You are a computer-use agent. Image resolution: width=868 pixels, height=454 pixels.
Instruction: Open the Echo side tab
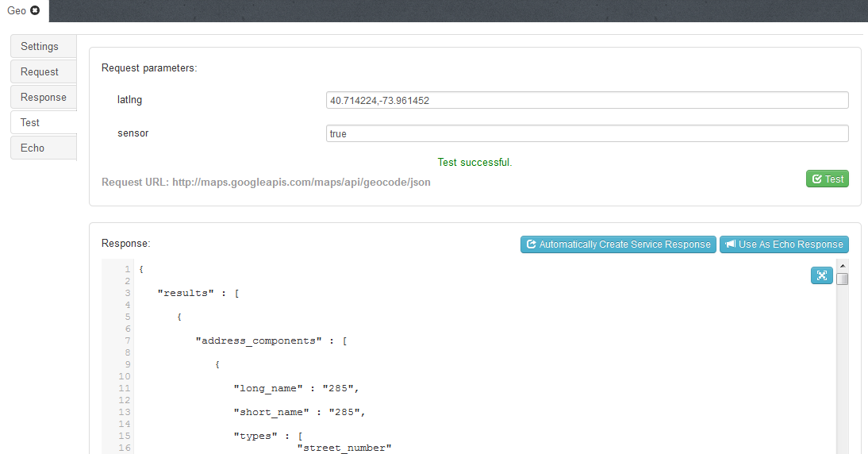coord(44,148)
